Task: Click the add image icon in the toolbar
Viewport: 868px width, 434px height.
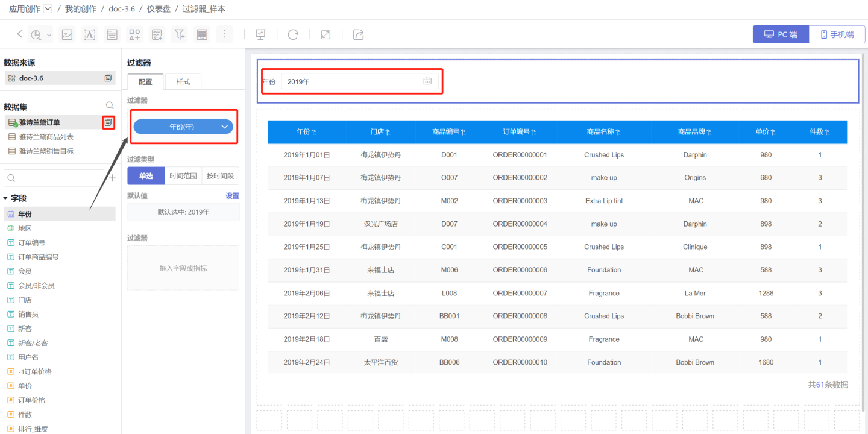Action: pos(67,34)
